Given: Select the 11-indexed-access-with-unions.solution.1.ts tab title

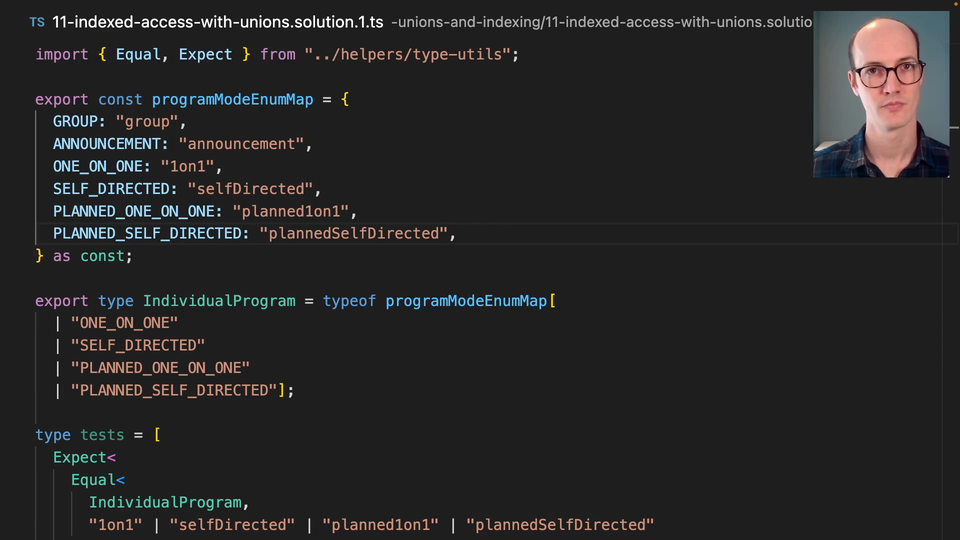Looking at the screenshot, I should (216, 21).
